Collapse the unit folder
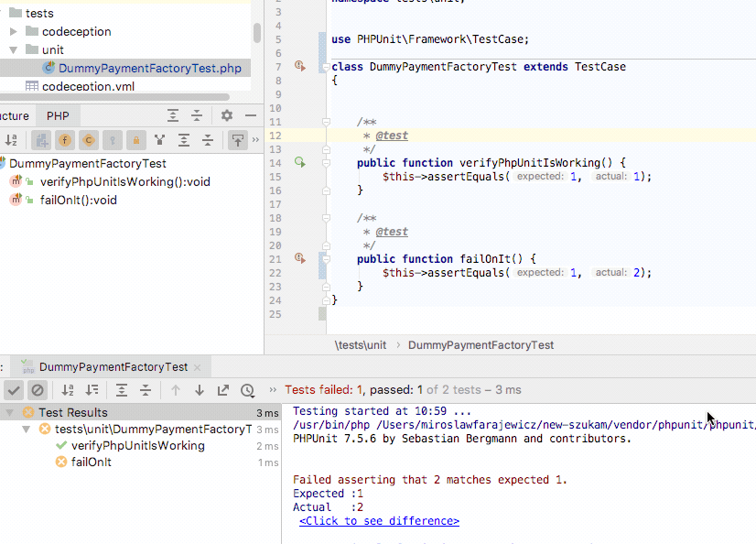Viewport: 756px width, 544px height. 14,49
